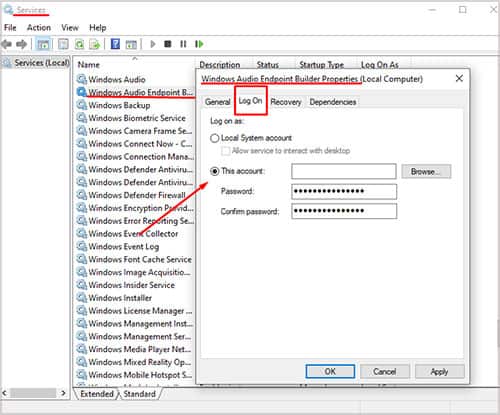
Task: Click the gear icon beside Windows Installer
Action: (x=81, y=297)
